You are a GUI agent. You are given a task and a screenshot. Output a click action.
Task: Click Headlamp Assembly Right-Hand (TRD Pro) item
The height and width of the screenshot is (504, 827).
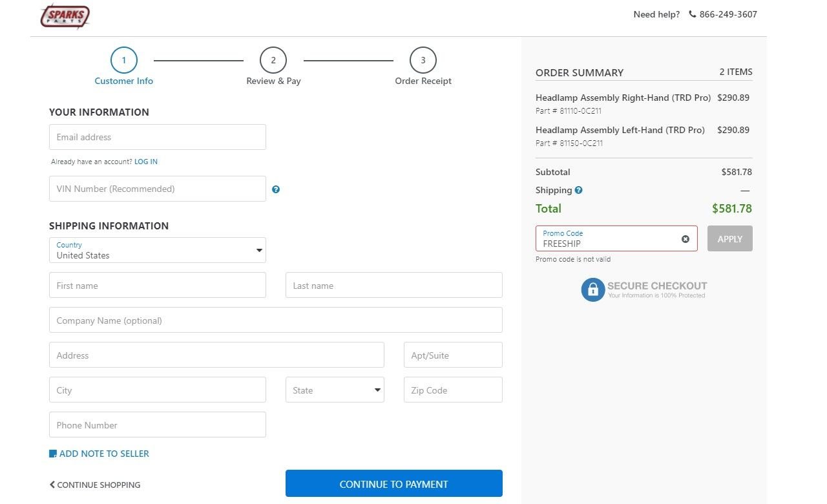[x=623, y=98]
